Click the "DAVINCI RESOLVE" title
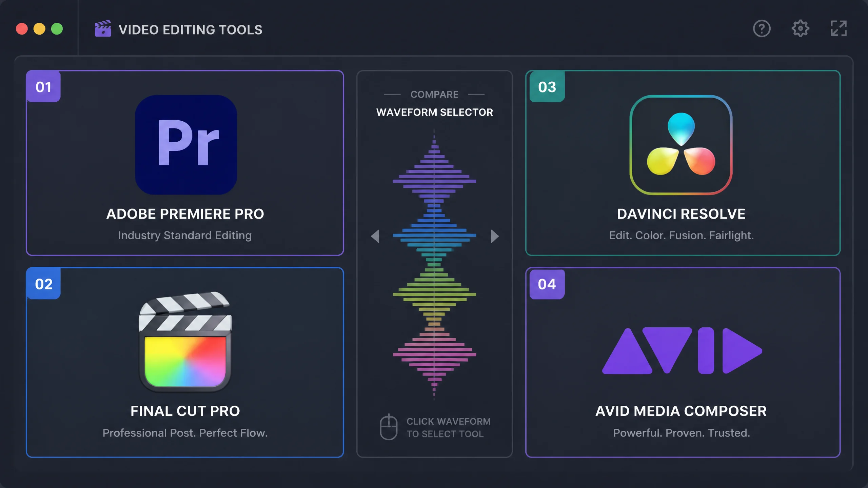This screenshot has height=488, width=868. 681,214
